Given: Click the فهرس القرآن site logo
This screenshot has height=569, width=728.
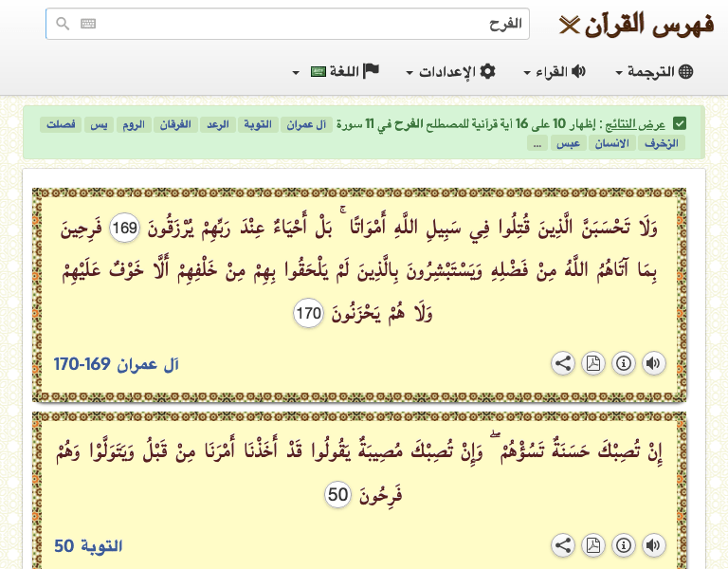Looking at the screenshot, I should (636, 25).
